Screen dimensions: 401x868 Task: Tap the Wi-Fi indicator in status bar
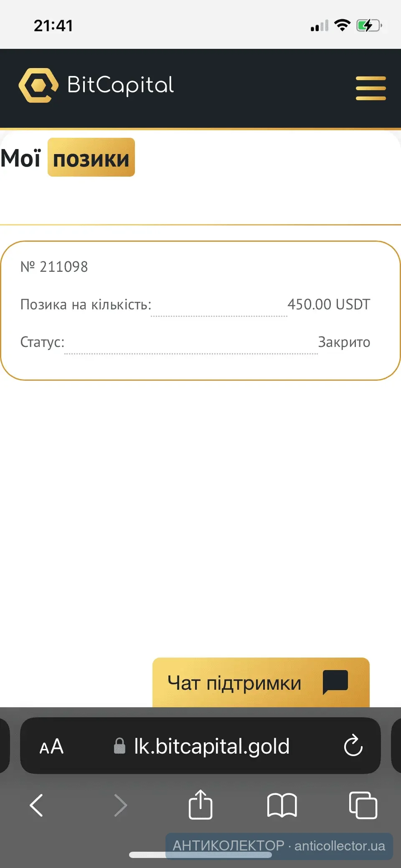(343, 25)
